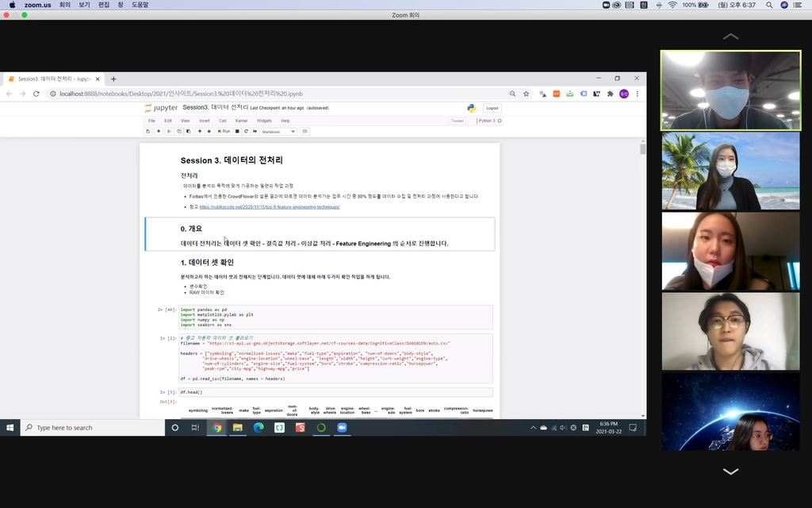812x508 pixels.
Task: Move selected cell up with arrow icon
Action: click(200, 132)
